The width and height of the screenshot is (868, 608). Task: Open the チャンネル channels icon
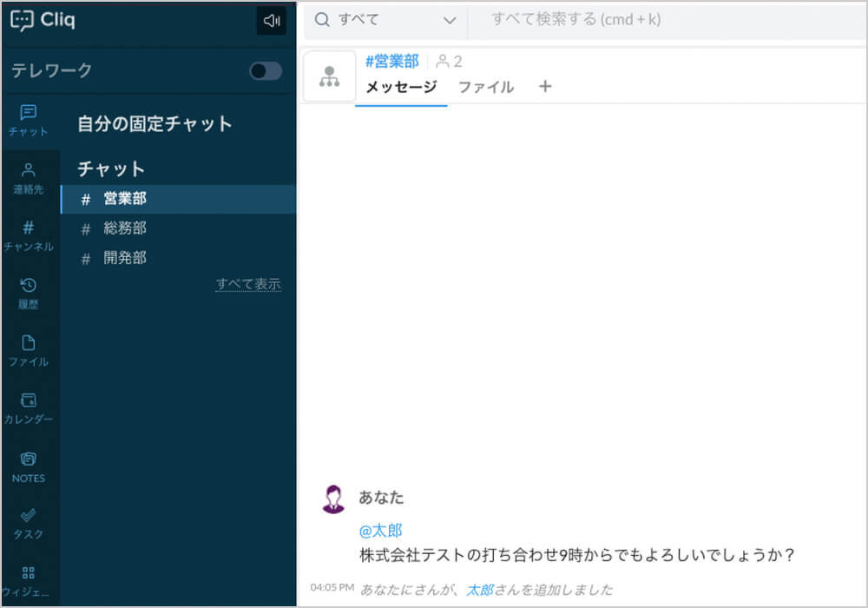coord(29,235)
